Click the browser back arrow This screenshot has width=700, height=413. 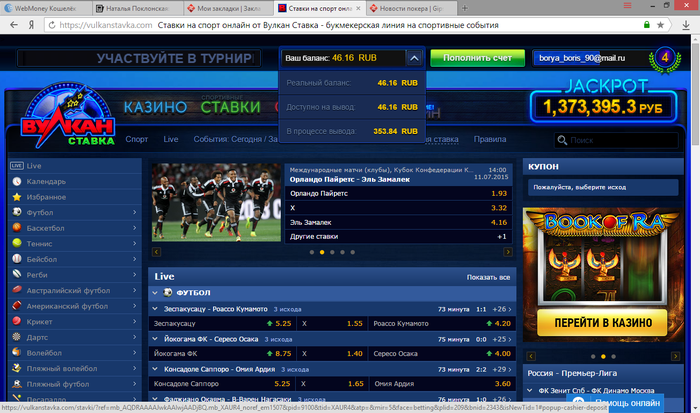click(x=14, y=25)
